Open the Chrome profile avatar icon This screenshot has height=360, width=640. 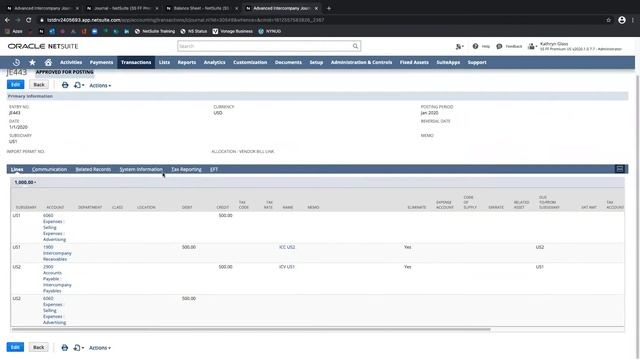tap(622, 20)
